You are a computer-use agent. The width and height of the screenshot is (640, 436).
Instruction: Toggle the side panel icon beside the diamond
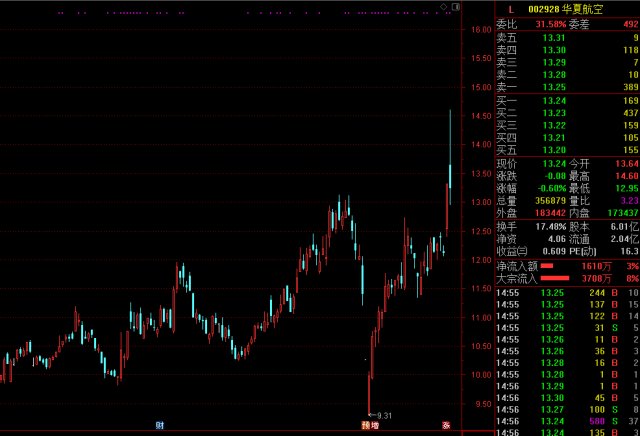[x=456, y=7]
